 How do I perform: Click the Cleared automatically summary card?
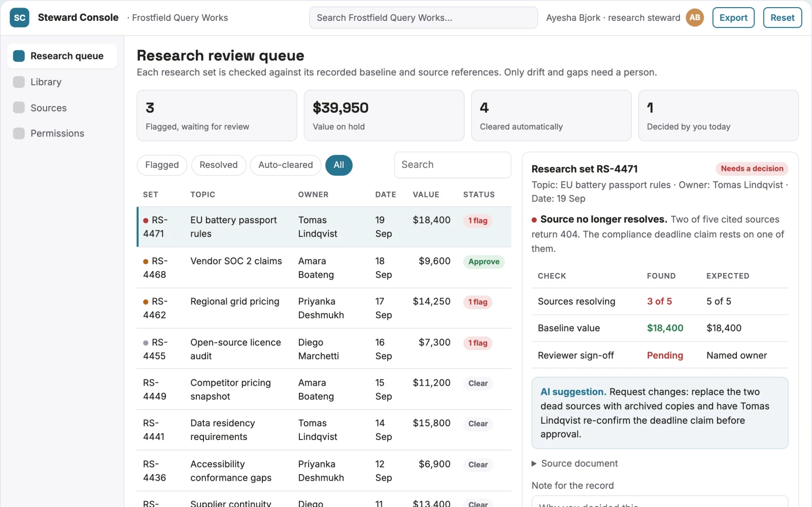tap(551, 116)
